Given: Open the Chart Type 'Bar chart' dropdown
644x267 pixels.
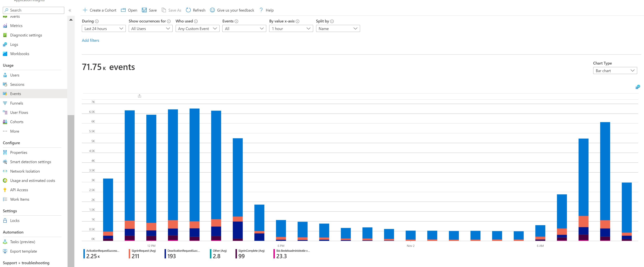Looking at the screenshot, I should tap(615, 71).
